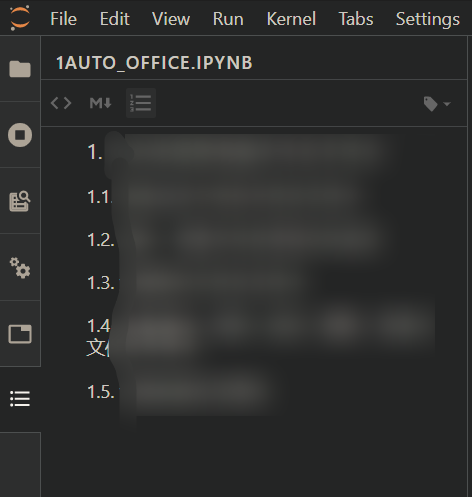This screenshot has width=472, height=497.
Task: Open the Open Tabs sidebar icon
Action: click(x=20, y=334)
